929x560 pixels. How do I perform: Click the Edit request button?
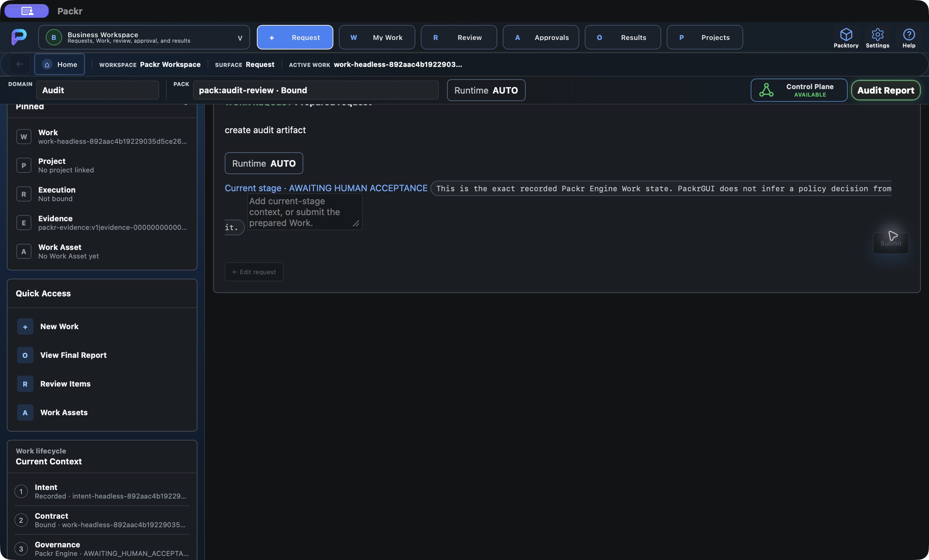click(x=254, y=272)
